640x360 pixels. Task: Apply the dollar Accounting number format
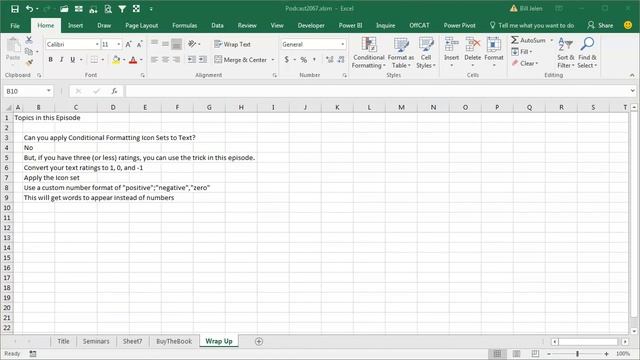tap(287, 60)
